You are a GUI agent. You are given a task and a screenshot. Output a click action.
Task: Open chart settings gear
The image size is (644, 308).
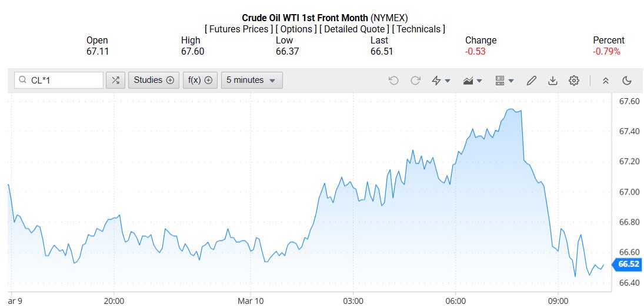[x=574, y=81]
